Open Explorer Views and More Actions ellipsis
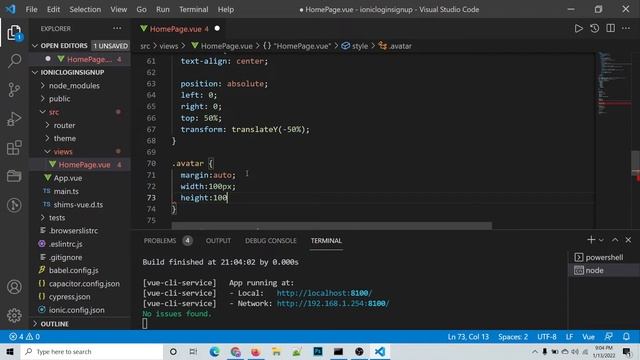 pos(117,28)
